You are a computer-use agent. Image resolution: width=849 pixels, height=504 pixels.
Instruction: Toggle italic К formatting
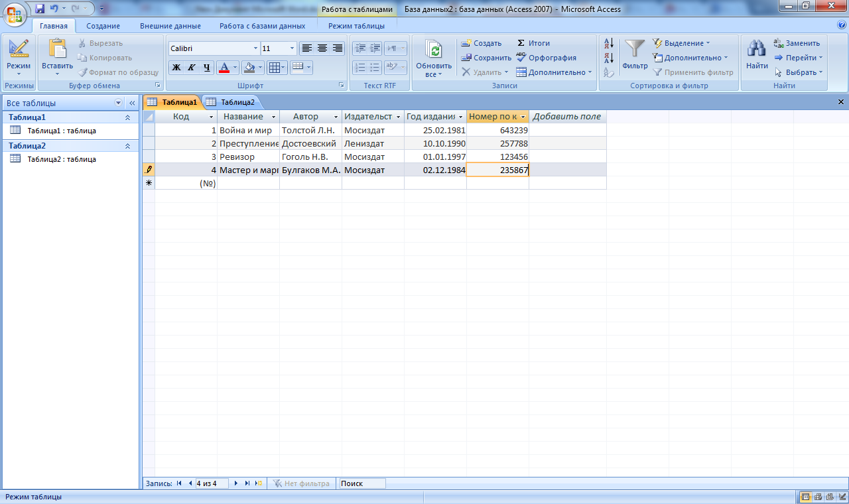click(192, 68)
